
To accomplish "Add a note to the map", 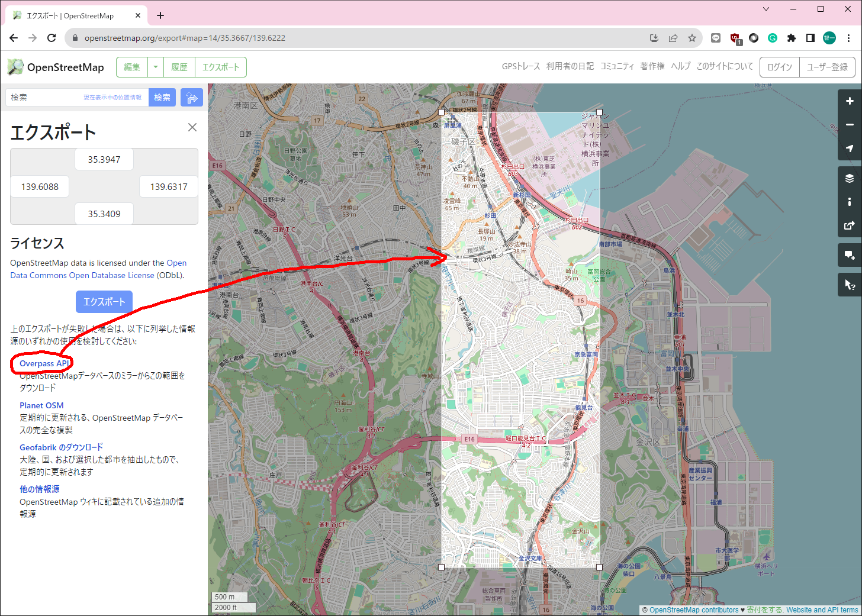I will 850,255.
